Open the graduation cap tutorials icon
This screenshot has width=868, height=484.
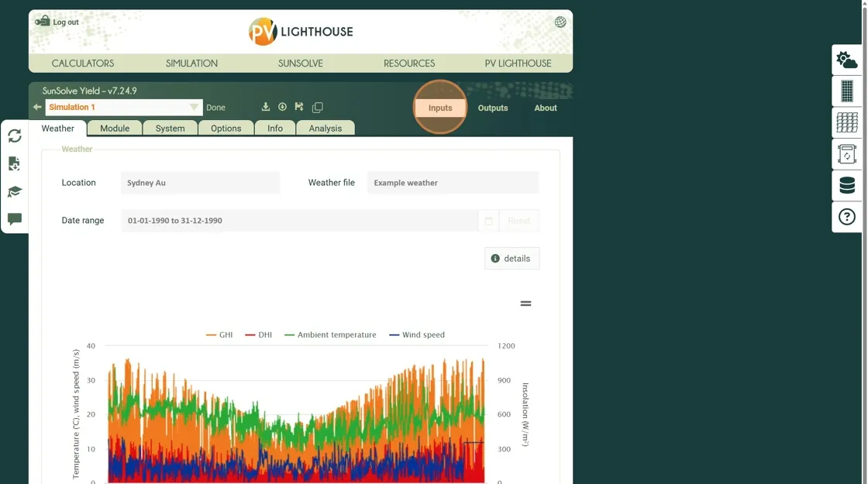[15, 192]
